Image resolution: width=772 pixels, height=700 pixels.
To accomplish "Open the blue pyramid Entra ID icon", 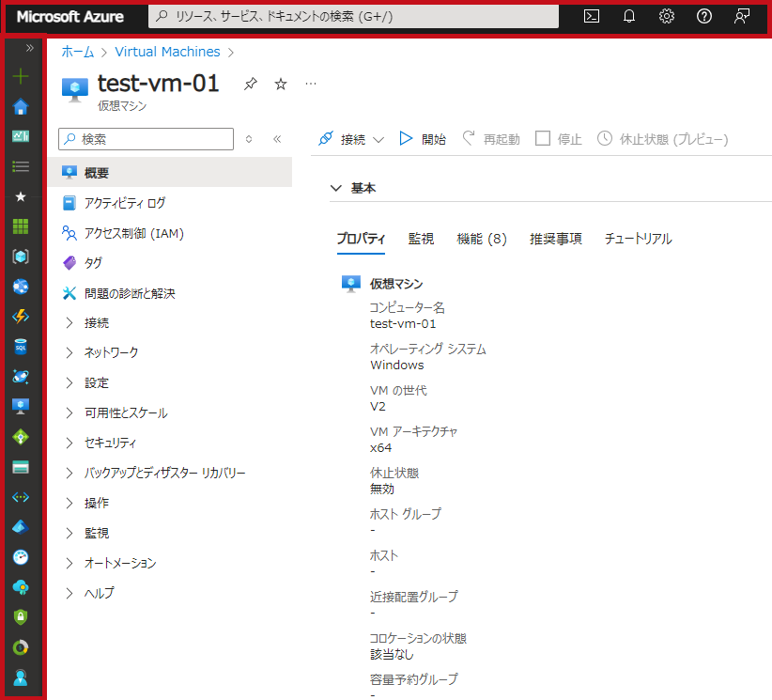I will pyautogui.click(x=21, y=527).
